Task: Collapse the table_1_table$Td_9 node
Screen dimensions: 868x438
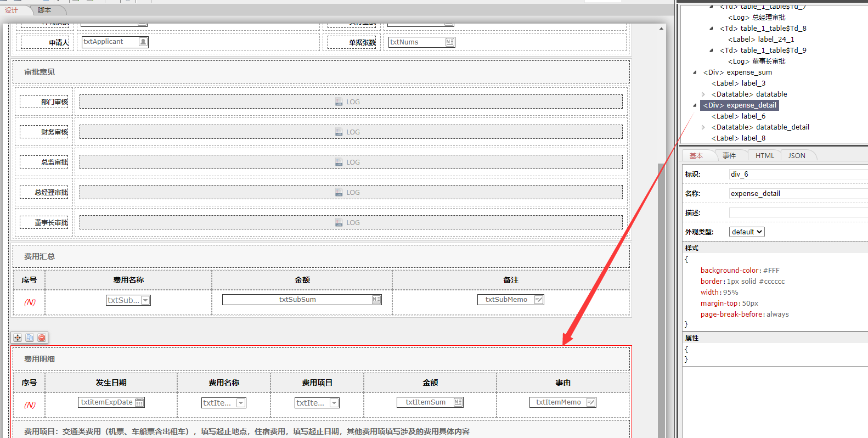Action: [712, 50]
